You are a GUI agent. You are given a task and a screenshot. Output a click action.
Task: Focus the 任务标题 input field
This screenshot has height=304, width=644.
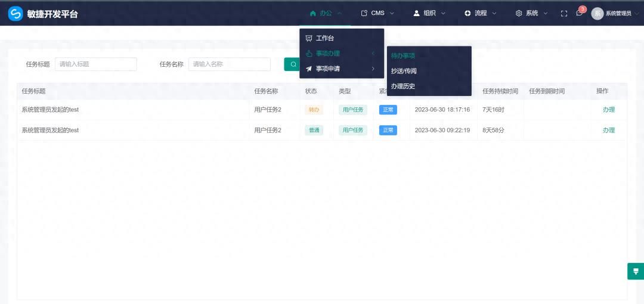(x=95, y=64)
